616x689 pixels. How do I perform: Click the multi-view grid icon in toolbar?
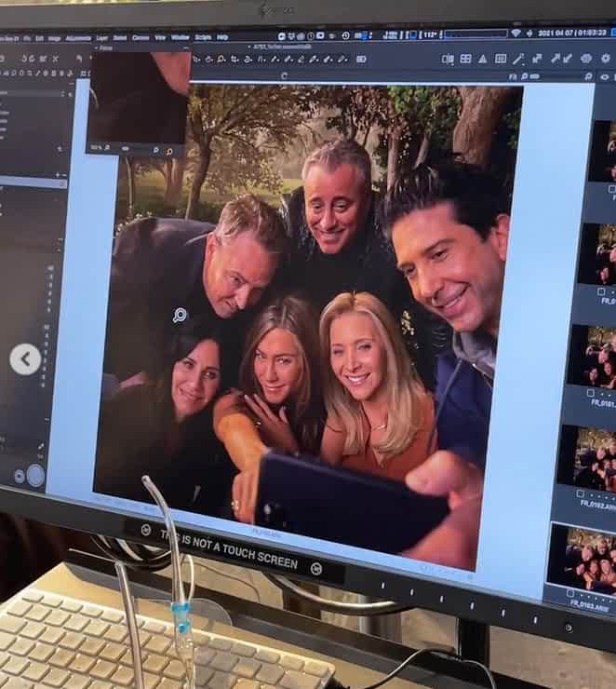pyautogui.click(x=465, y=59)
